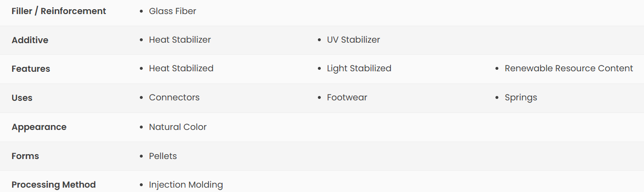Select the Heat Stabilizer additive
The width and height of the screenshot is (644, 192).
click(x=180, y=40)
